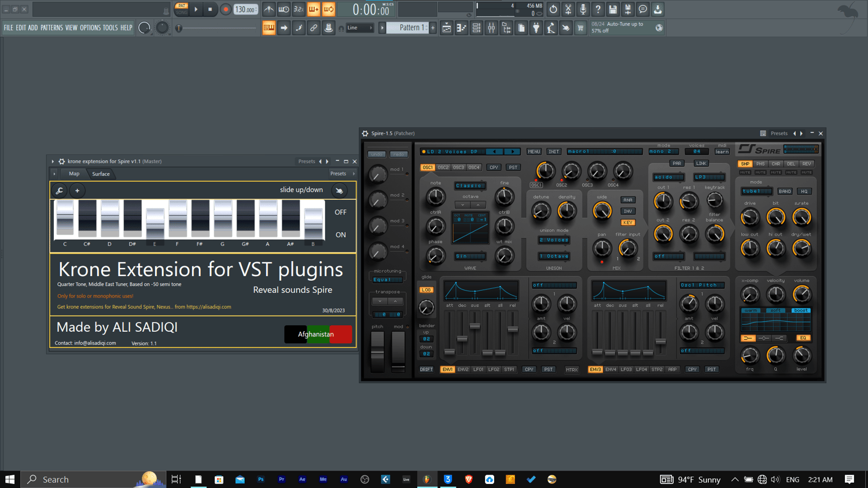Click the scissors cut icon in top toolbar
This screenshot has width=868, height=488.
568,9
